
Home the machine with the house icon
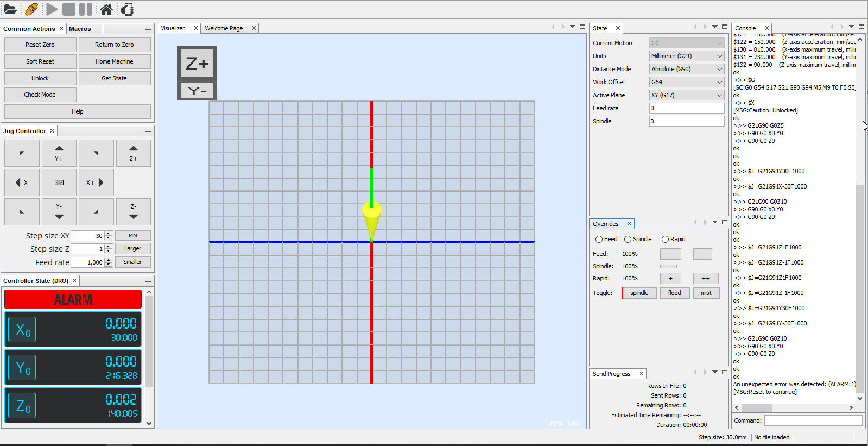coord(106,9)
